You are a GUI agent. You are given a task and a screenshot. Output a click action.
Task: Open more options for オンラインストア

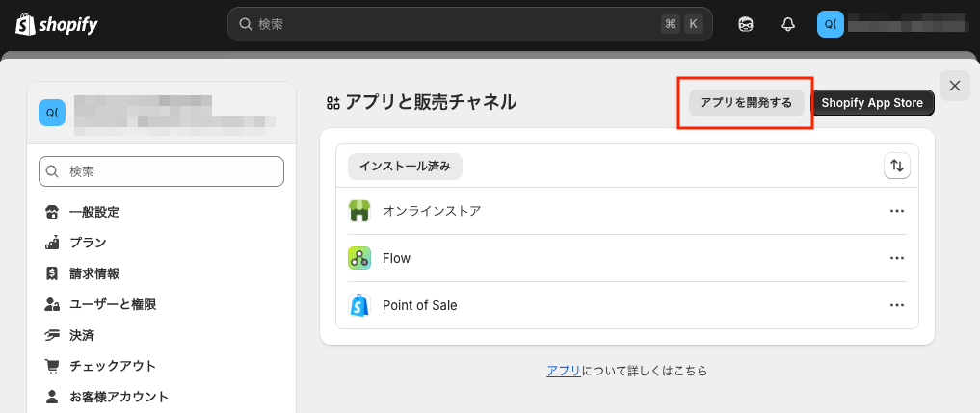tap(897, 211)
